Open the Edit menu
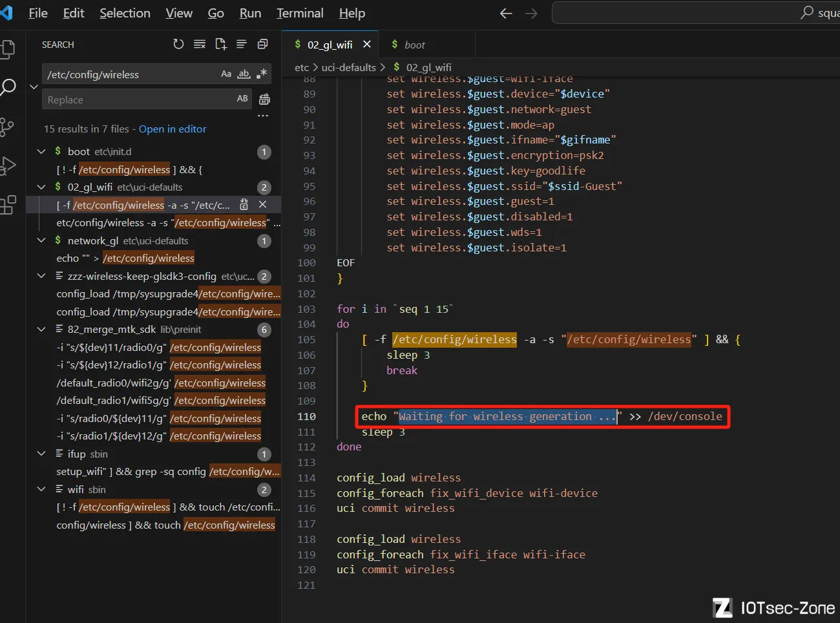The image size is (840, 623). 74,13
